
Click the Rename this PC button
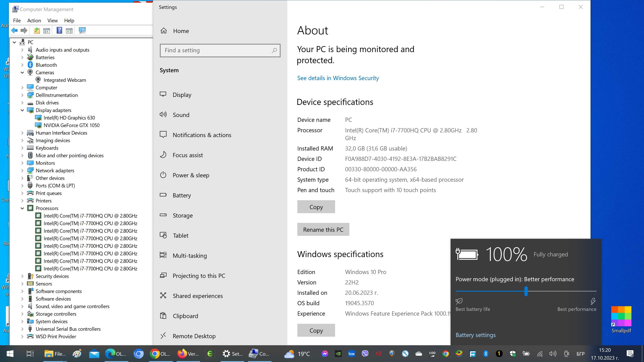[323, 229]
